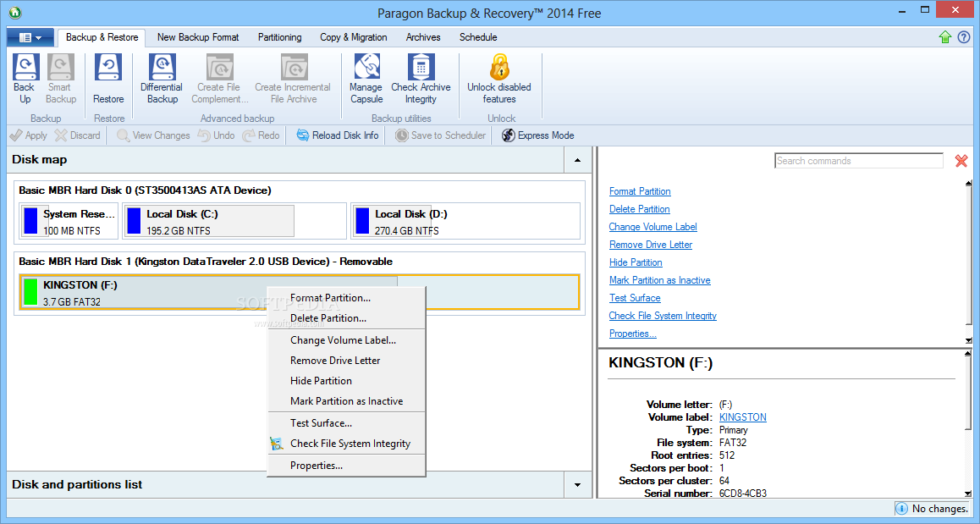
Task: Click command list scrollbar down arrow
Action: (969, 341)
